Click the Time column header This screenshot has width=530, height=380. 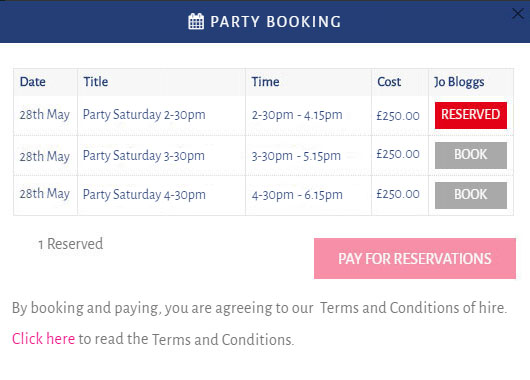[265, 82]
